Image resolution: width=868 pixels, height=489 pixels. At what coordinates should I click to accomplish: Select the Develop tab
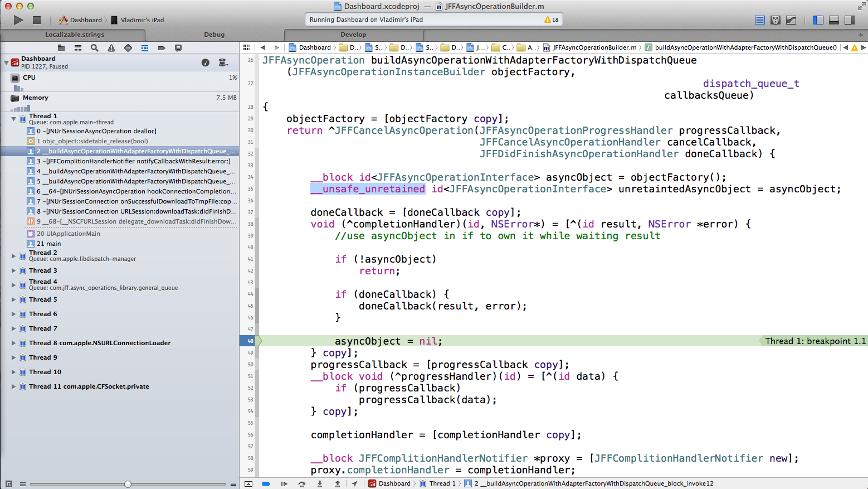tap(353, 35)
